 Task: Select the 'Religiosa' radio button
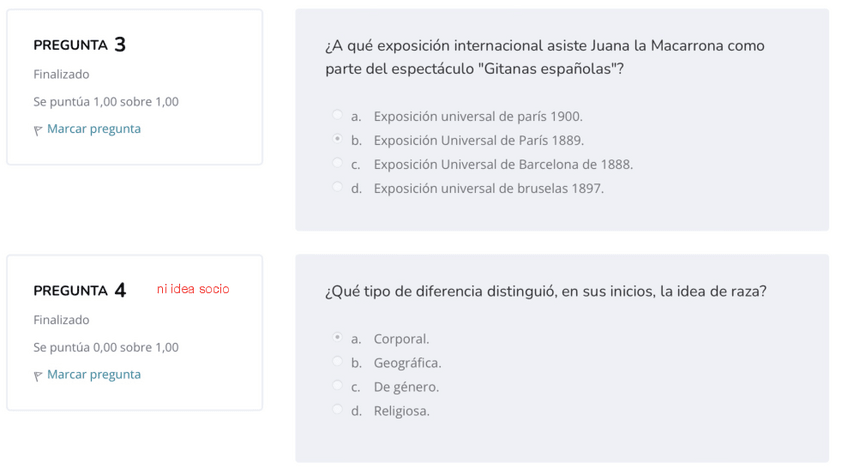point(338,411)
